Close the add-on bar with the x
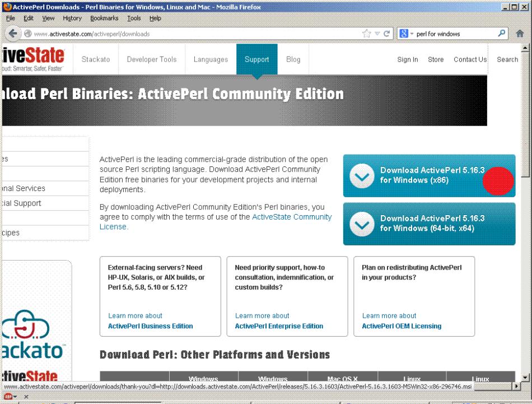The width and height of the screenshot is (532, 404). coord(26,396)
